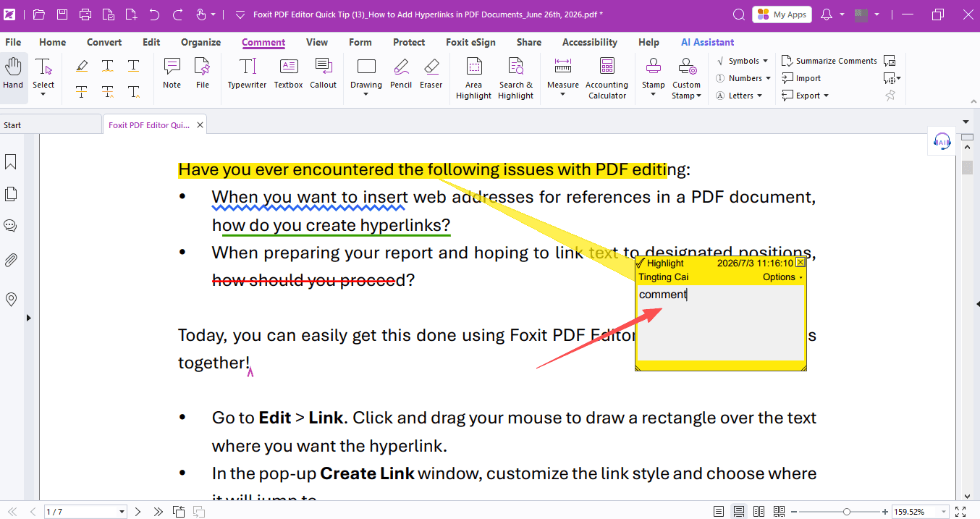Viewport: 980px width, 519px height.
Task: Switch to the Start document tab
Action: coord(50,125)
